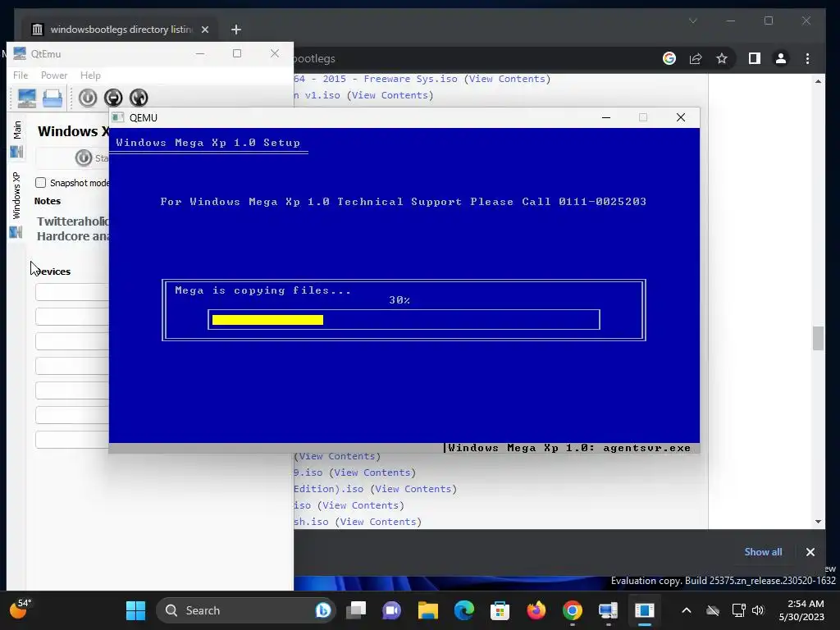The width and height of the screenshot is (840, 630).
Task: Click the OneDrive cloud tray icon
Action: (x=713, y=610)
